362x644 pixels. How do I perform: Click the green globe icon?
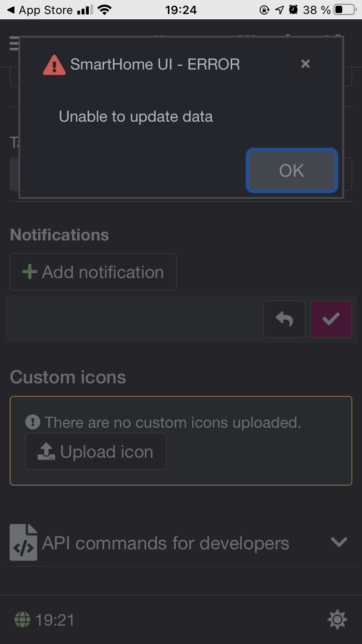(x=22, y=619)
